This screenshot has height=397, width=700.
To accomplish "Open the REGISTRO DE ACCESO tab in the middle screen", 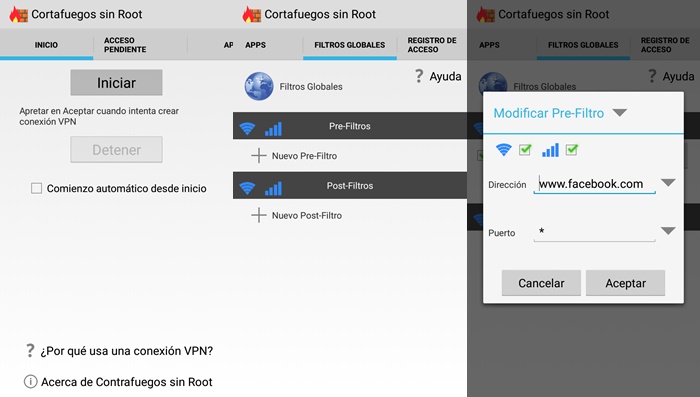I will (x=432, y=45).
